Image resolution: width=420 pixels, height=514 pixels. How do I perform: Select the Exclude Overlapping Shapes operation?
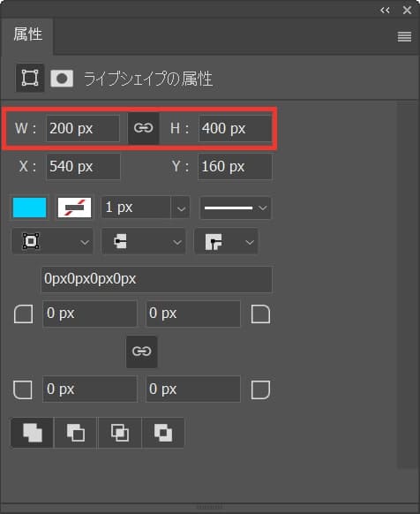(163, 433)
